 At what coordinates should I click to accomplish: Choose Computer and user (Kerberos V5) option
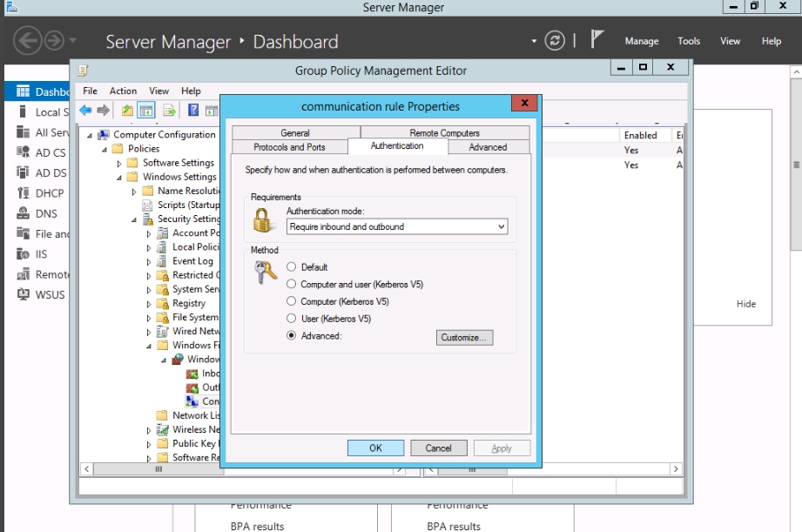click(292, 285)
